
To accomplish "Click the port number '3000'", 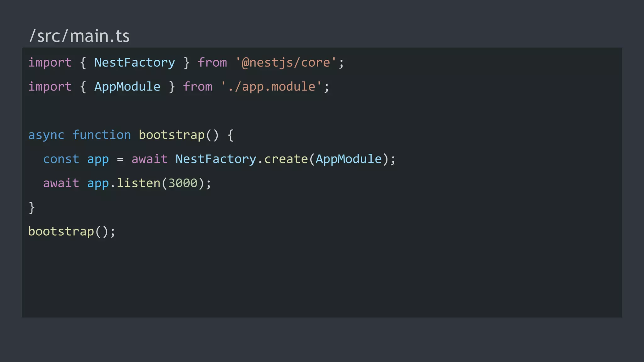I will pos(183,183).
